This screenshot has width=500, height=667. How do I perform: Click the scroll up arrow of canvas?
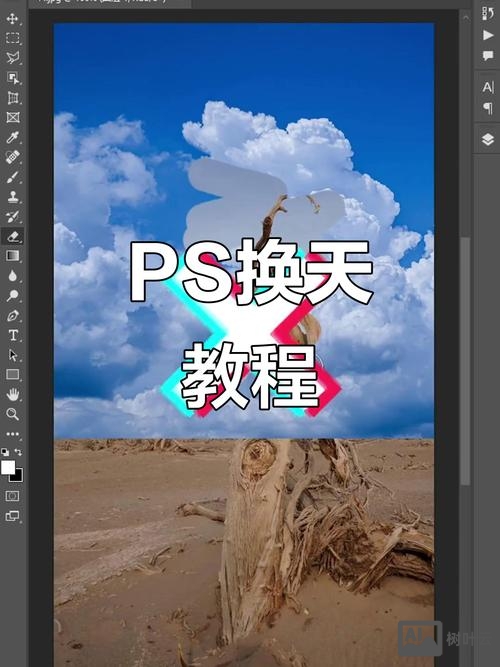tap(465, 18)
